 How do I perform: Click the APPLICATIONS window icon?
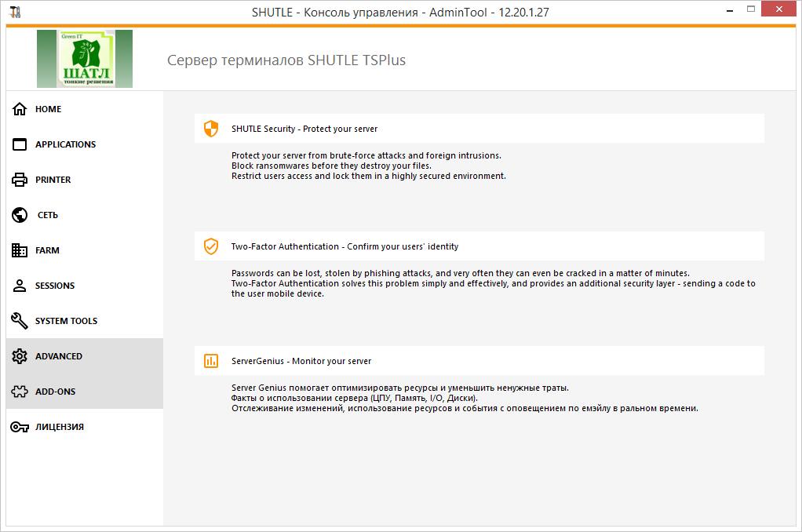20,144
